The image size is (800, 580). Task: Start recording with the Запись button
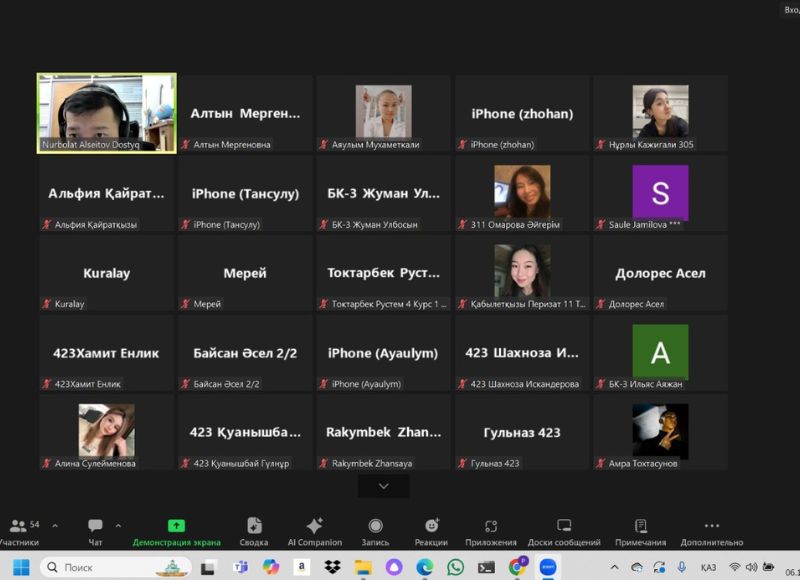pos(375,530)
